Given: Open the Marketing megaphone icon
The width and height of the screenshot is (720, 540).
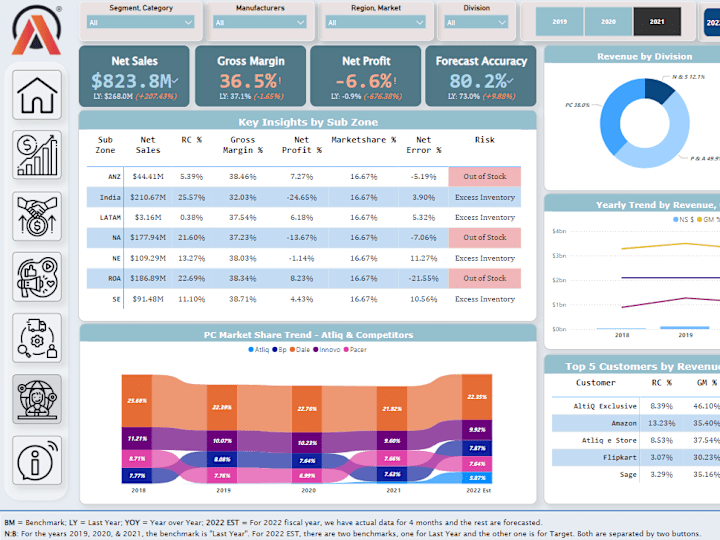Looking at the screenshot, I should click(x=37, y=277).
